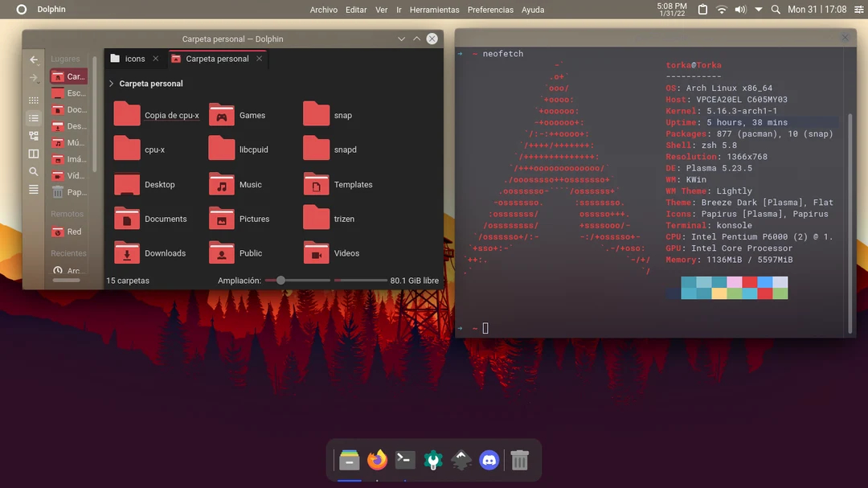Click the Wi-Fi icon in the system tray
Viewport: 868px width, 488px height.
[x=721, y=9]
